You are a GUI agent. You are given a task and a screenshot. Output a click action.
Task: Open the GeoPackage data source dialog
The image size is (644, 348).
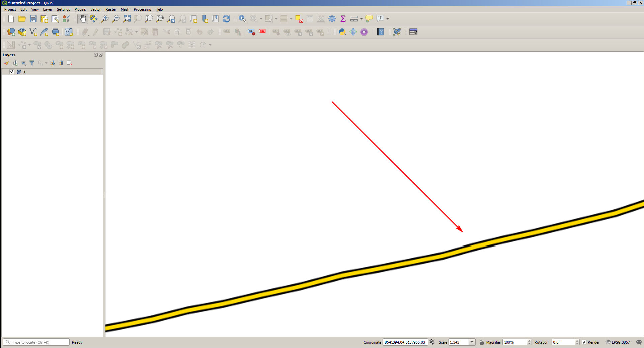(x=22, y=32)
